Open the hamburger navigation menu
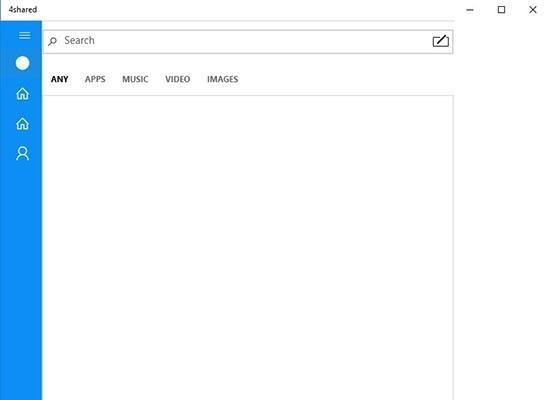 24,36
